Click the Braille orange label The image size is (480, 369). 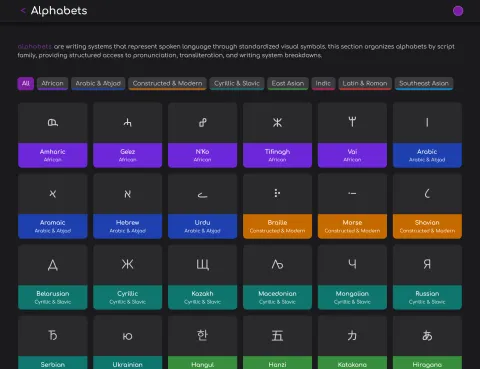tap(277, 226)
